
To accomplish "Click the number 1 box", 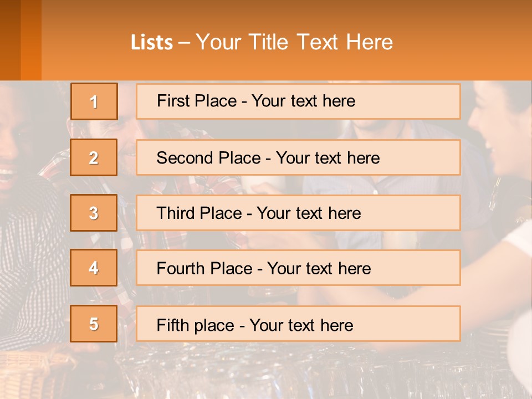I will (94, 101).
